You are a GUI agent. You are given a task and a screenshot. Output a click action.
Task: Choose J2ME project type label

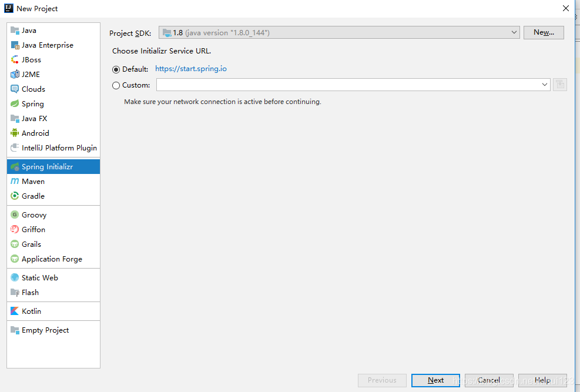pos(31,74)
